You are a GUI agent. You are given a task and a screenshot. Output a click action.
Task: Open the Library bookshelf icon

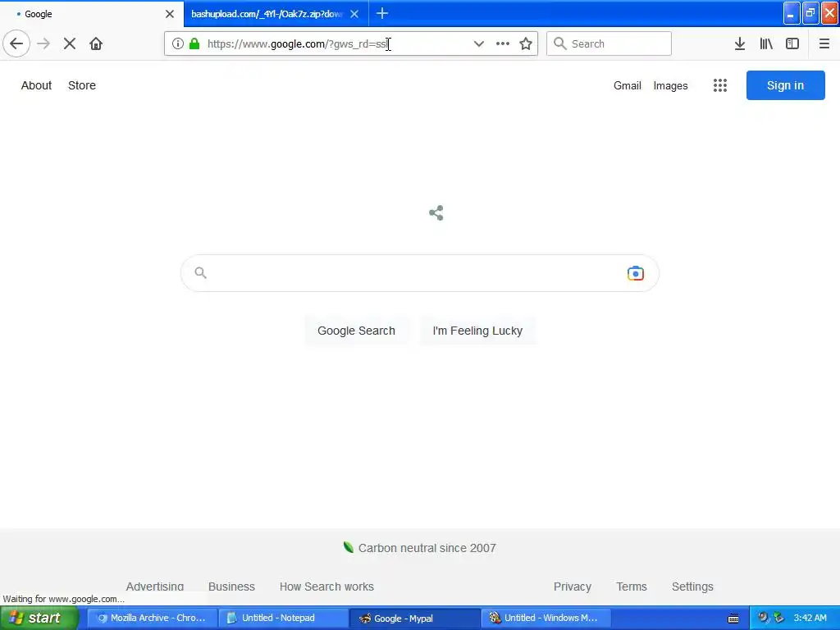click(766, 44)
